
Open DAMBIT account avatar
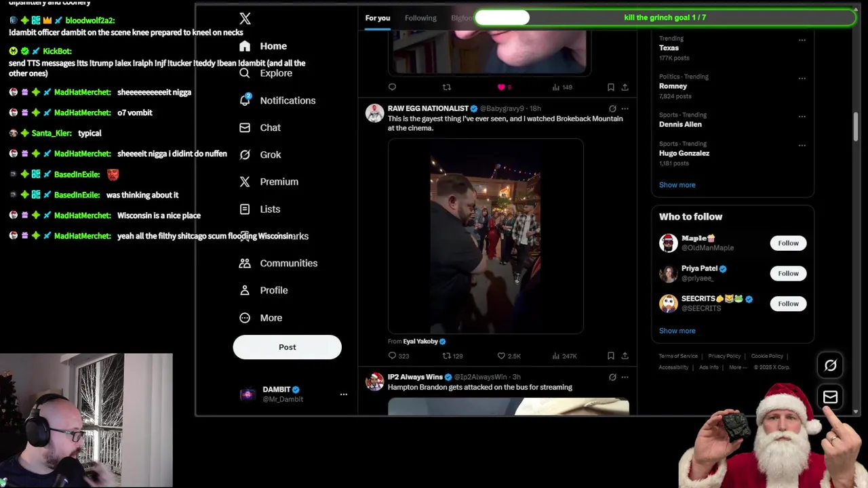[248, 394]
